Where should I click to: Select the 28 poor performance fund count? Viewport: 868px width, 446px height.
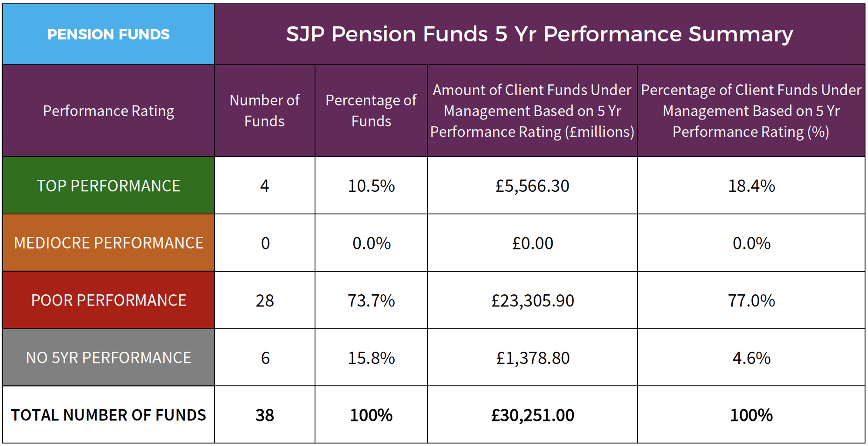point(265,301)
